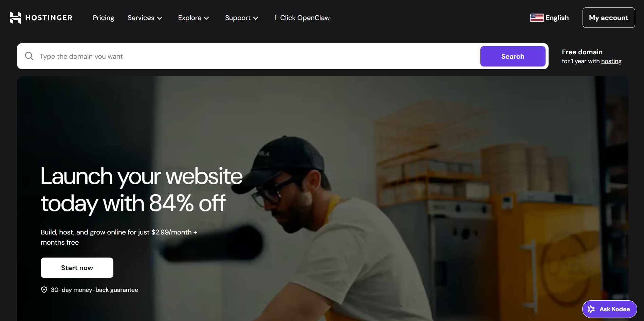Focus the domain search input field
Viewport: 644px width, 321px height.
[258, 56]
